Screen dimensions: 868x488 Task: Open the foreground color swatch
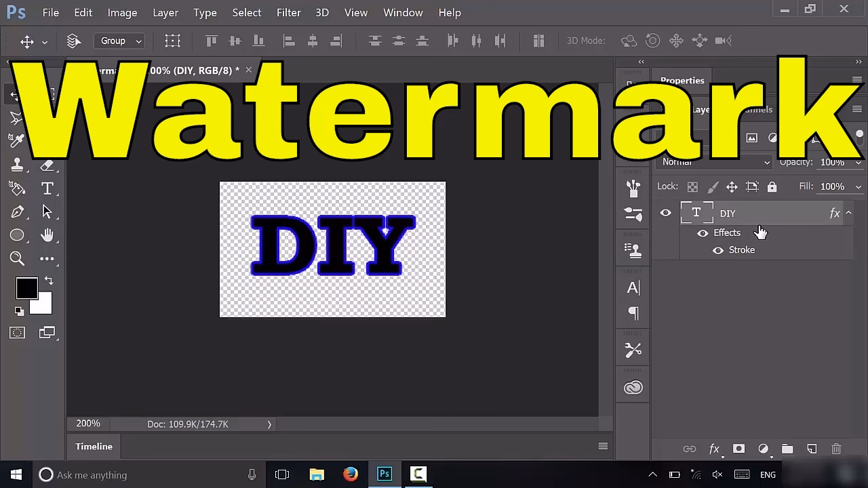tap(26, 288)
